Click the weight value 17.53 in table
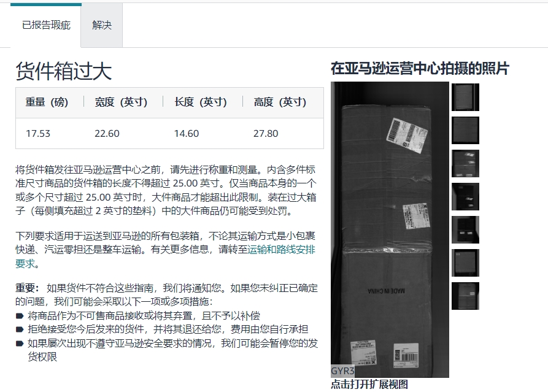This screenshot has width=548, height=392. click(39, 133)
